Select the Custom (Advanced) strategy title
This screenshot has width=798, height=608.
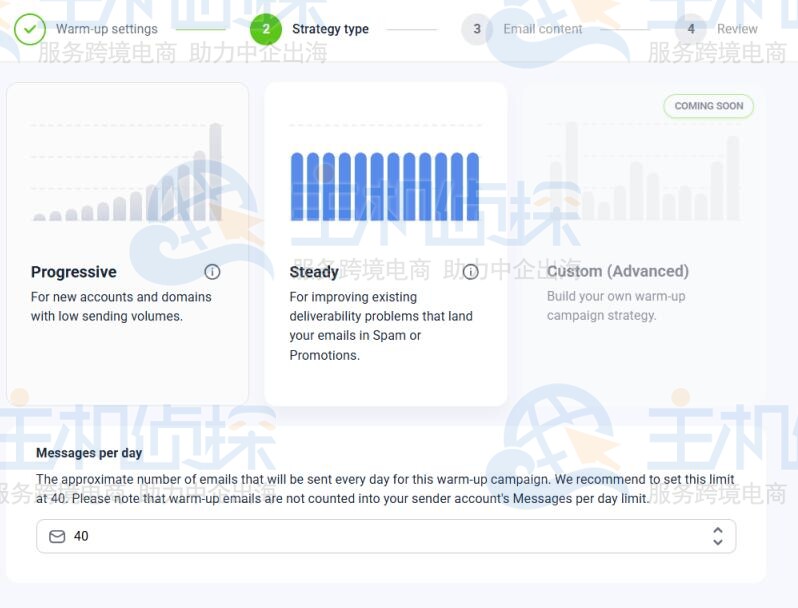617,271
